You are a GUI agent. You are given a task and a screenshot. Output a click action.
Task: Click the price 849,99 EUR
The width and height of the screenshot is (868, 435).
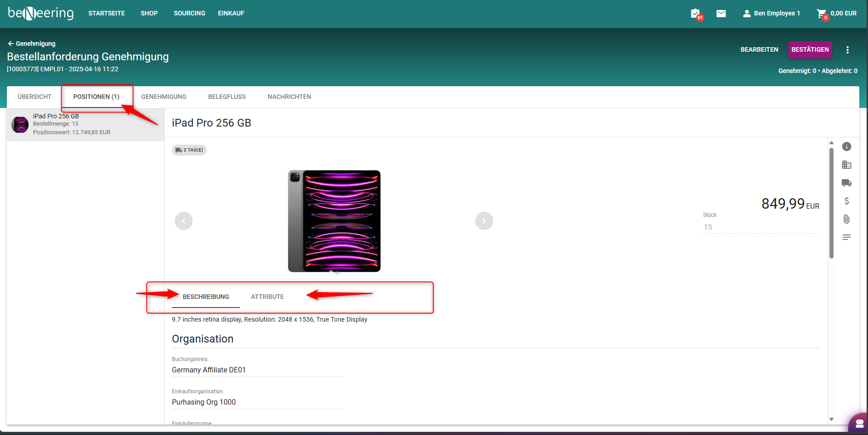(x=790, y=204)
